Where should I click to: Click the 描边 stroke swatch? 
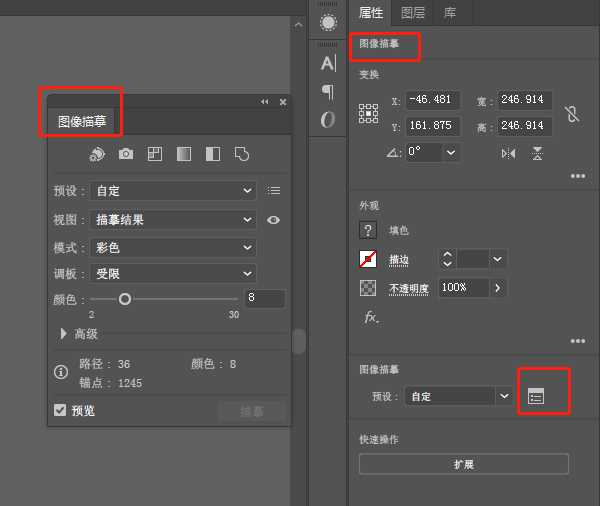[x=368, y=259]
